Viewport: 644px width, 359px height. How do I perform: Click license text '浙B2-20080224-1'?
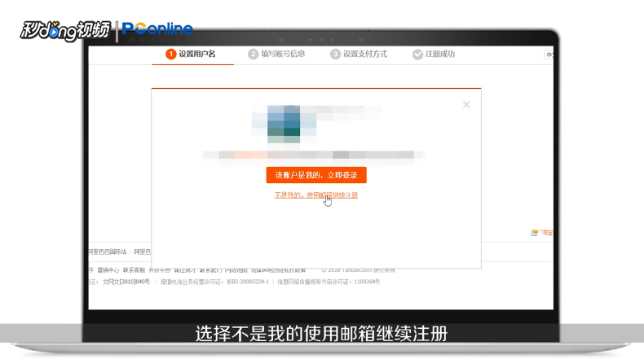pyautogui.click(x=248, y=282)
